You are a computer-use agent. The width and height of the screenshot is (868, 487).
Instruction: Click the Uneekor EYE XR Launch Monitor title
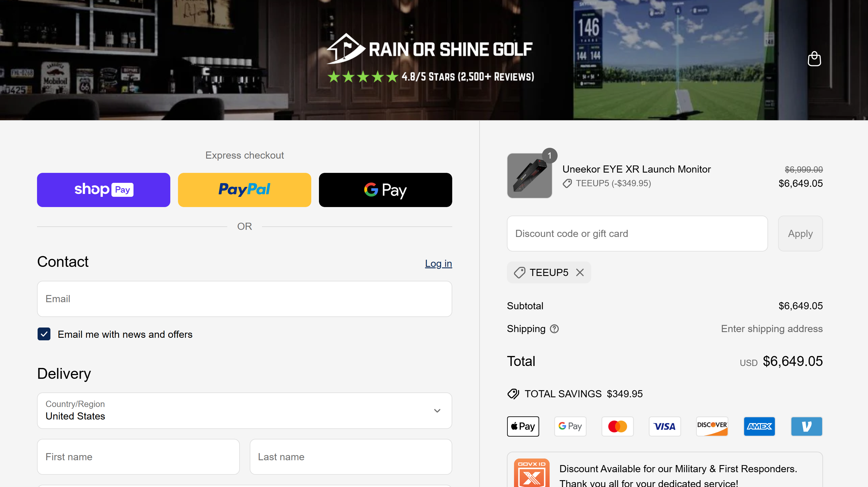click(x=636, y=169)
